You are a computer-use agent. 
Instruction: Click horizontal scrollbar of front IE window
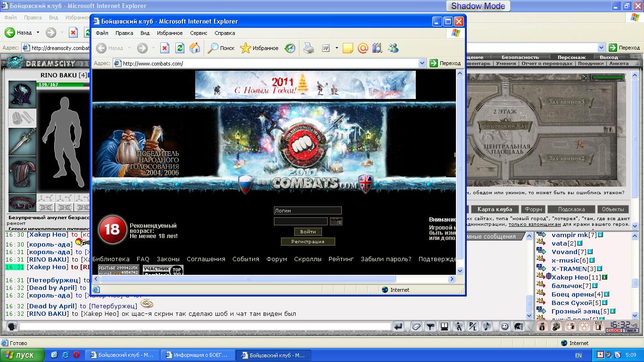247,279
